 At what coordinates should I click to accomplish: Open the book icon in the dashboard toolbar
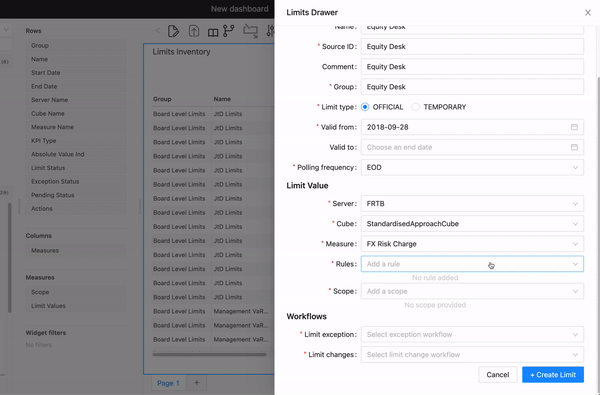click(213, 33)
